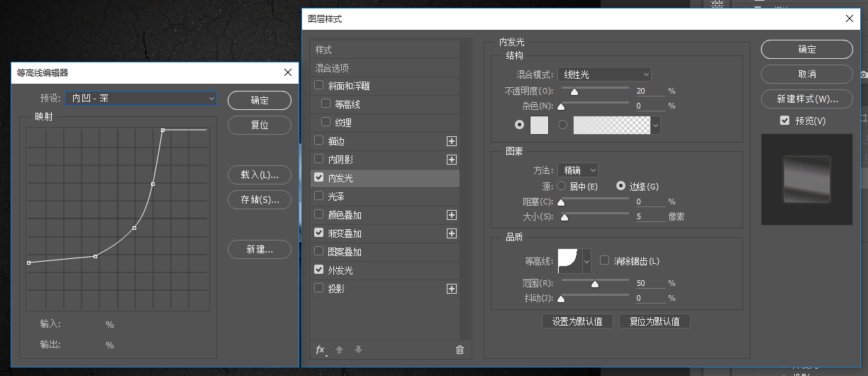Open the 预设 dropdown showing 内凹 - 深

[x=140, y=99]
